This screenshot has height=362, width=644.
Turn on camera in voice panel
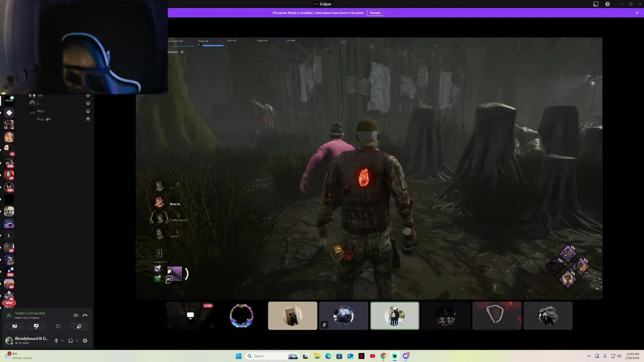click(15, 326)
